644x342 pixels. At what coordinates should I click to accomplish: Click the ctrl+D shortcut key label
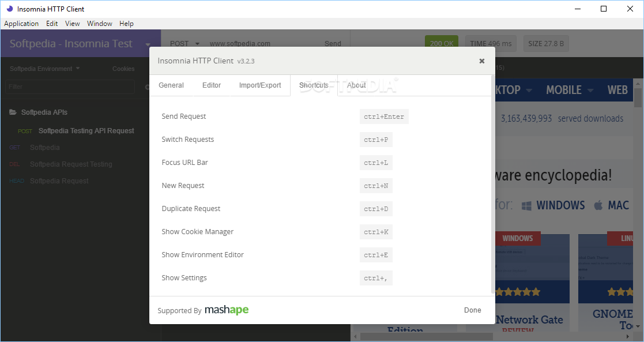(x=376, y=209)
